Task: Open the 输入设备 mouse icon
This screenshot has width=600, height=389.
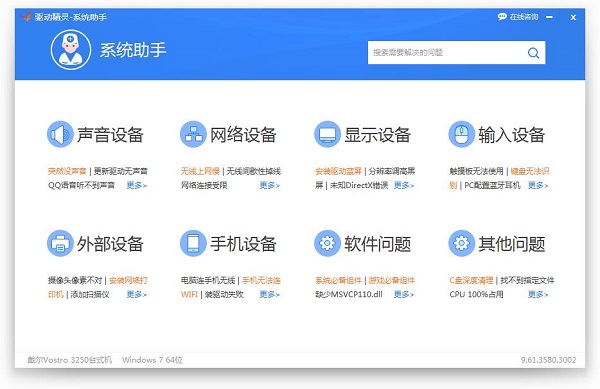Action: pyautogui.click(x=461, y=134)
